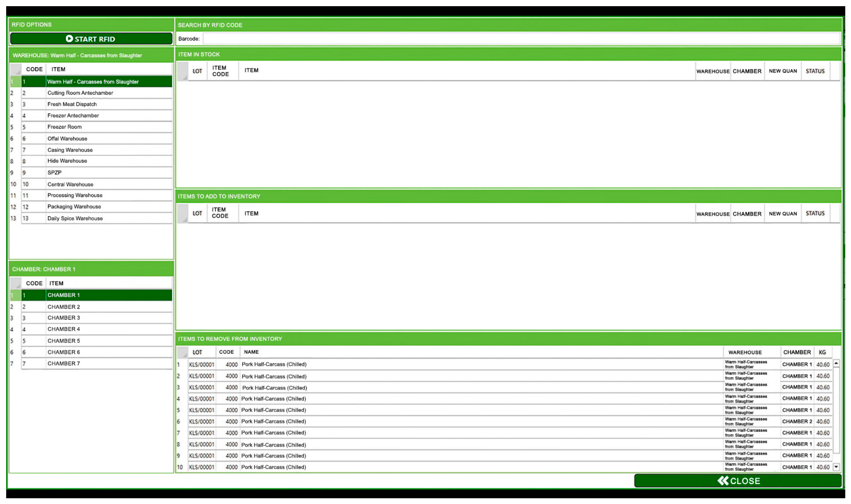Select Central Warehouse row
This screenshot has height=504, width=851.
[91, 184]
